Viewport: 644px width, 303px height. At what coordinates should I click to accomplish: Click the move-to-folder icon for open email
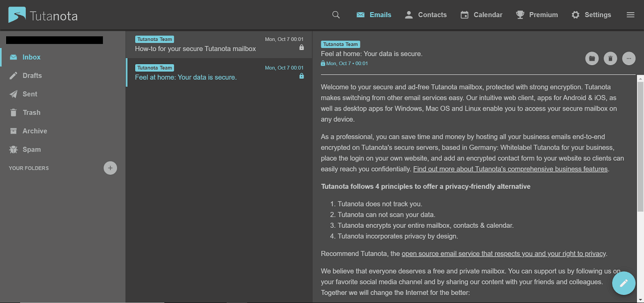592,59
